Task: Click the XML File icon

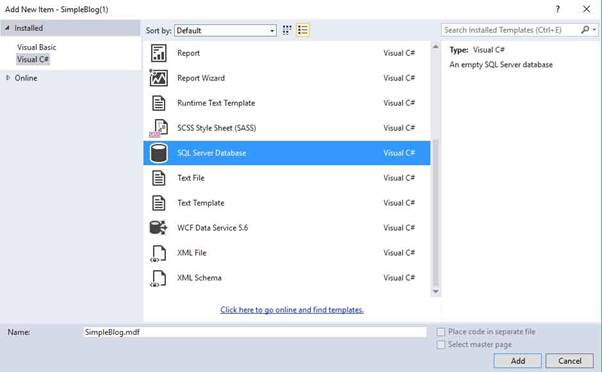Action: coord(158,253)
